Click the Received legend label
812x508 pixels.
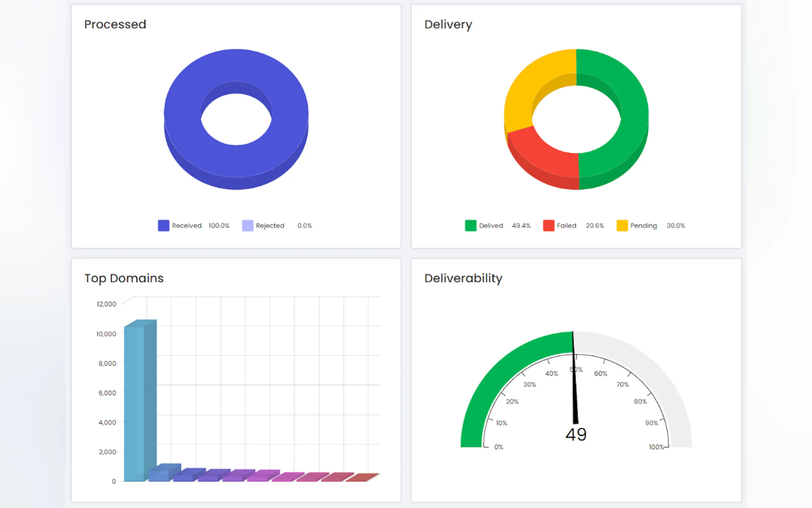point(187,226)
